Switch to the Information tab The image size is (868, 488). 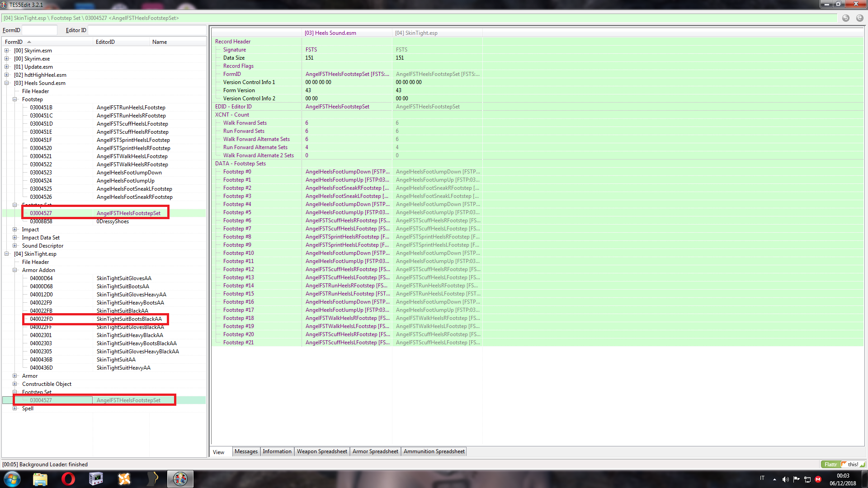pyautogui.click(x=277, y=451)
